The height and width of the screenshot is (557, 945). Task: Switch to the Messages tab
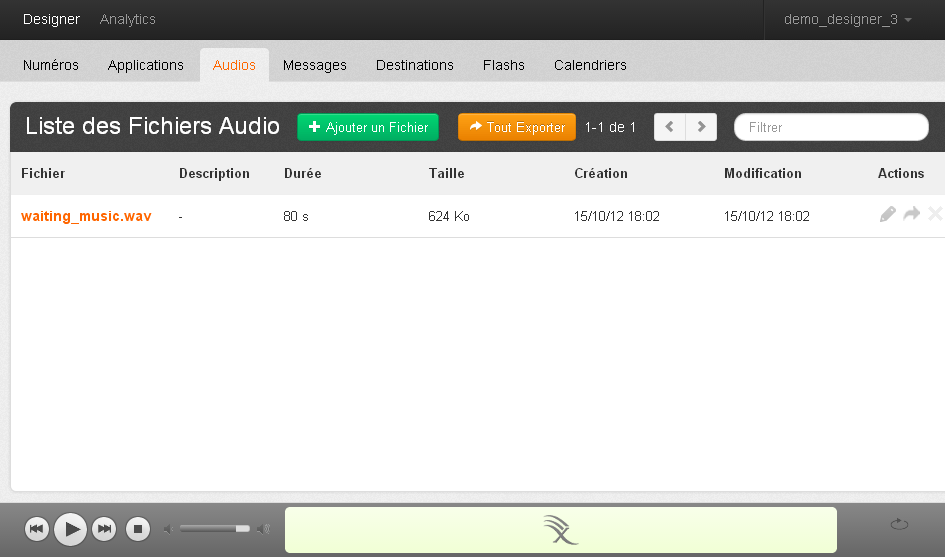(314, 65)
